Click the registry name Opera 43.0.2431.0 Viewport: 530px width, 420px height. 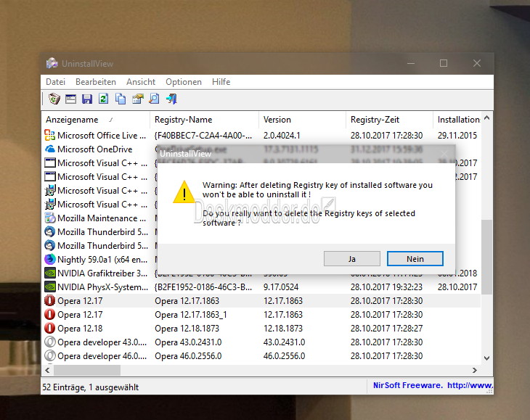(188, 342)
